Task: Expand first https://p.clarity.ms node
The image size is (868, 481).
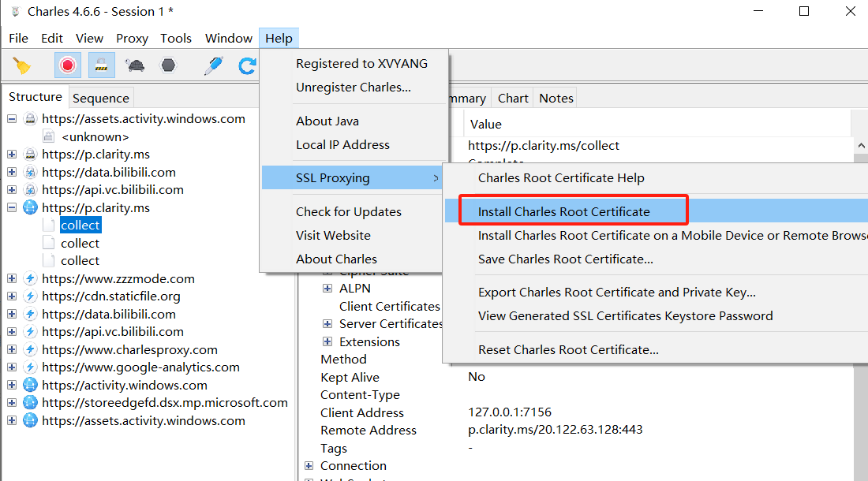Action: coord(12,155)
